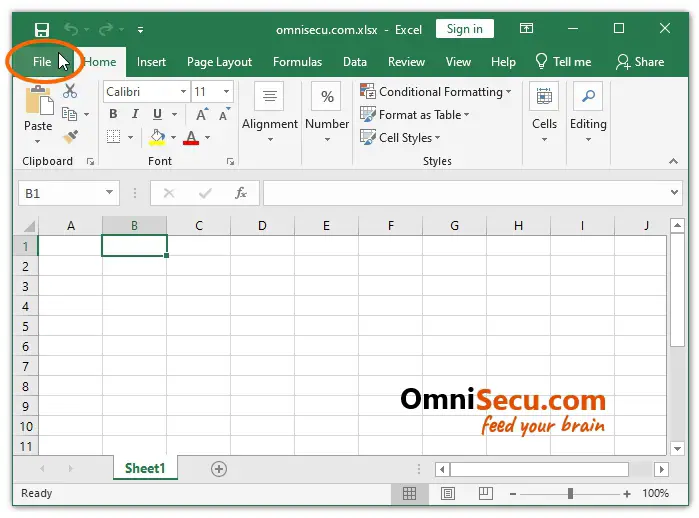Click the formula bar Cancel X icon
Image resolution: width=699 pixels, height=518 pixels.
169,193
